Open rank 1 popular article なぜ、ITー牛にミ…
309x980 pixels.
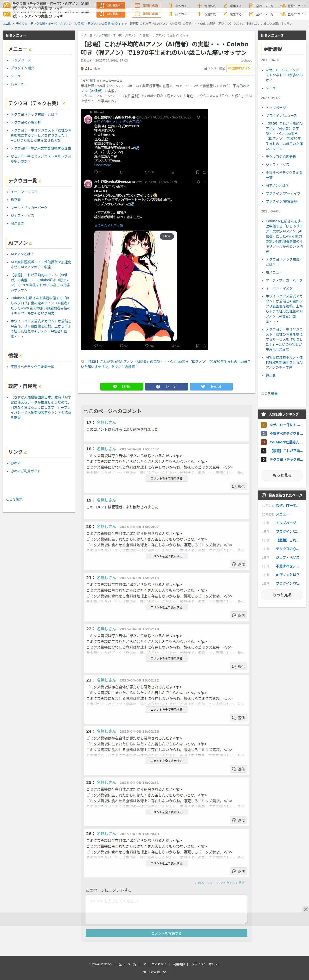pos(285,425)
